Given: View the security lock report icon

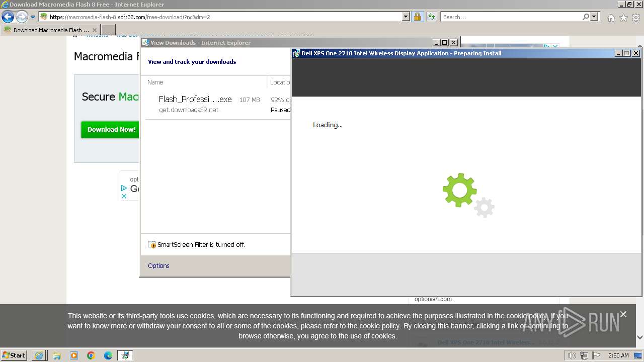Looking at the screenshot, I should click(417, 17).
